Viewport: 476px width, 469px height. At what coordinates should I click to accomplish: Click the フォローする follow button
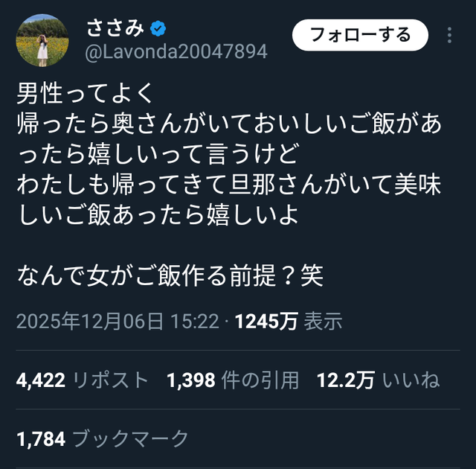point(360,35)
